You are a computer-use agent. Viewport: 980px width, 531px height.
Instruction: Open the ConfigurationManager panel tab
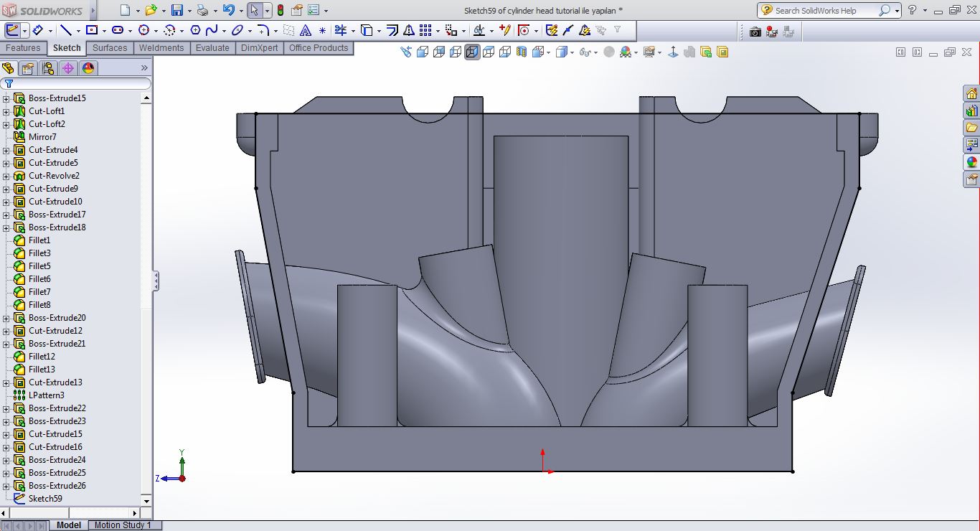click(x=48, y=68)
